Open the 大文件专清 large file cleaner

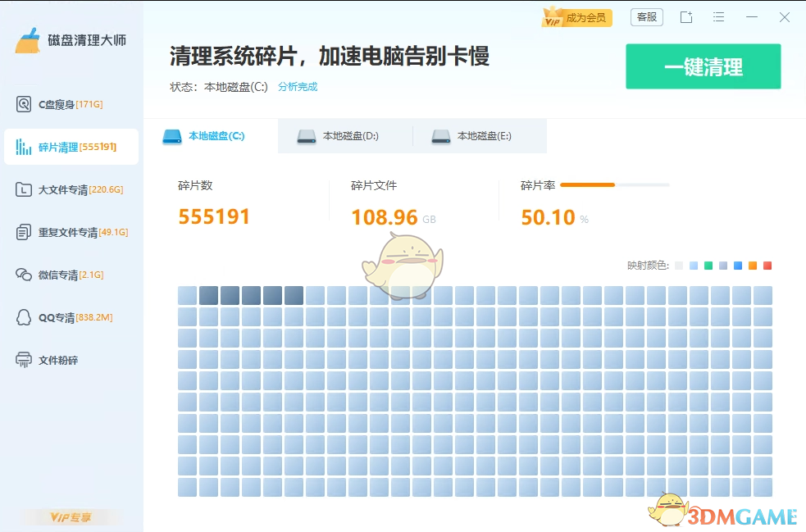tap(71, 189)
